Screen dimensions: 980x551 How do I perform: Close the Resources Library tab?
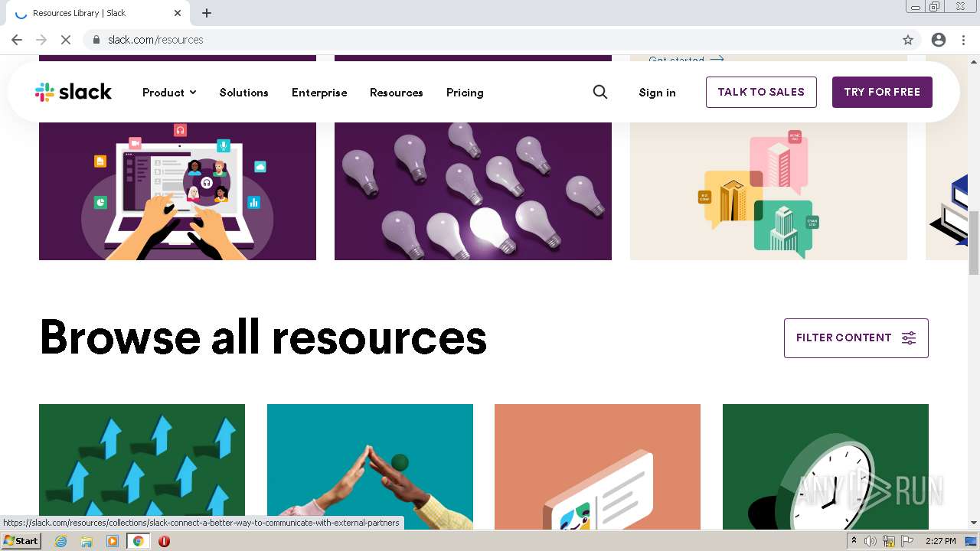click(178, 13)
